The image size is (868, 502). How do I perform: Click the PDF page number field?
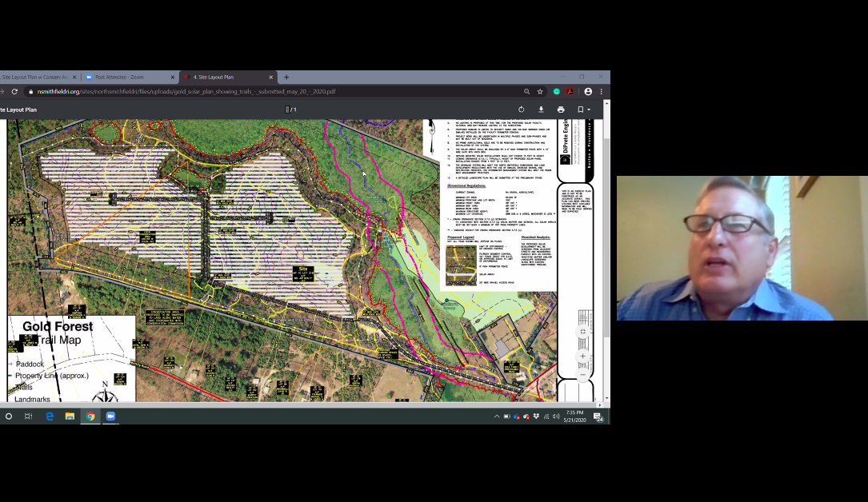(x=286, y=110)
